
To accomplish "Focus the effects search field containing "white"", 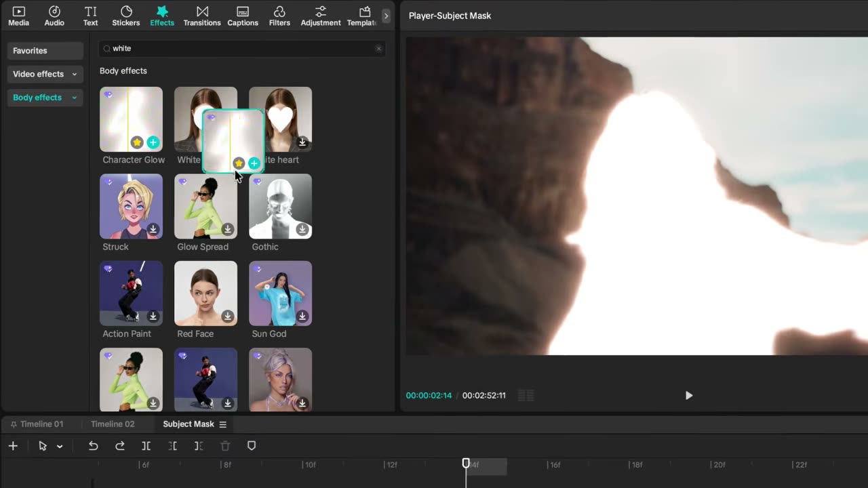I will point(242,49).
